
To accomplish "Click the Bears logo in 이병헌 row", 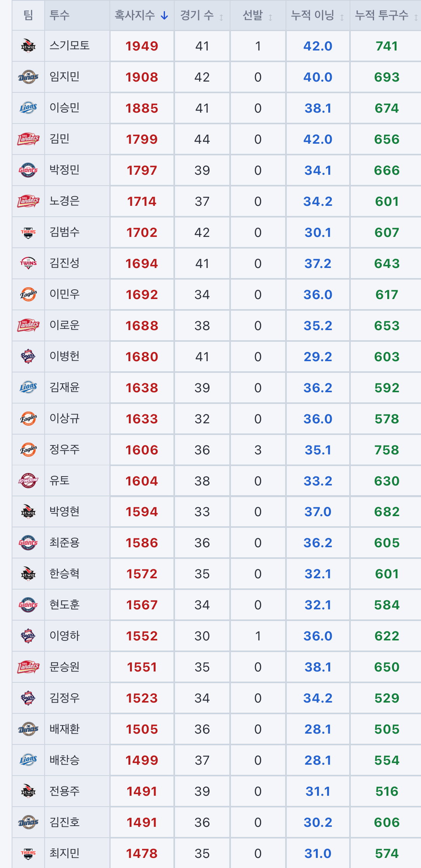I will pyautogui.click(x=28, y=357).
